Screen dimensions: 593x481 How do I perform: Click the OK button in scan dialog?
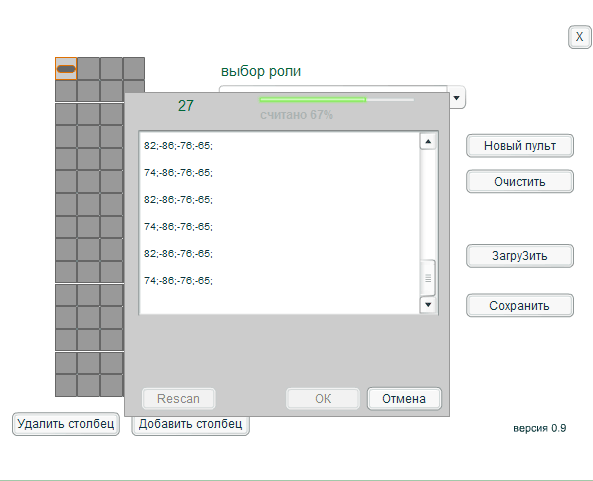click(x=323, y=399)
